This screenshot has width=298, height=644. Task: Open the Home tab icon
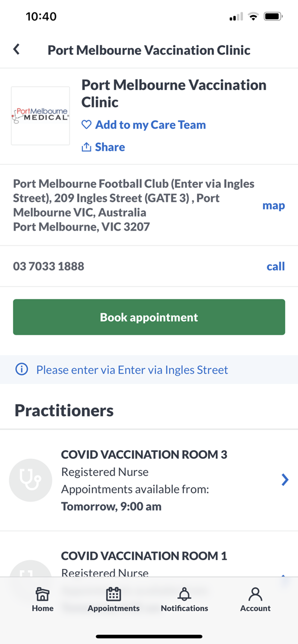42,594
